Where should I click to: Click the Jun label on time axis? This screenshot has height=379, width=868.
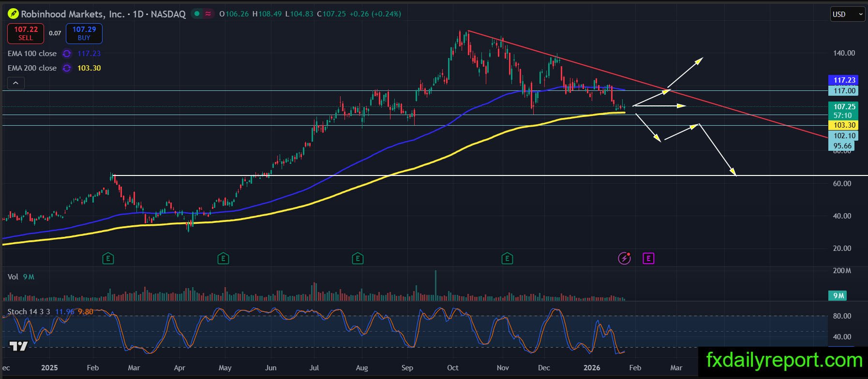pos(270,368)
